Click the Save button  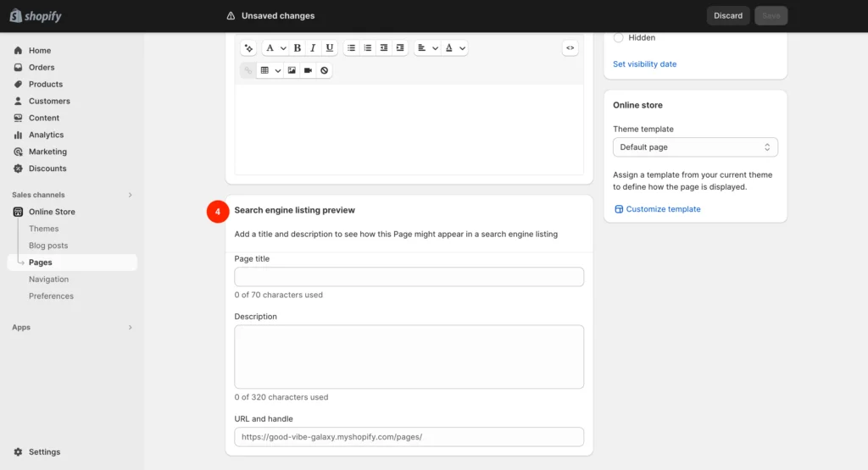(x=771, y=15)
